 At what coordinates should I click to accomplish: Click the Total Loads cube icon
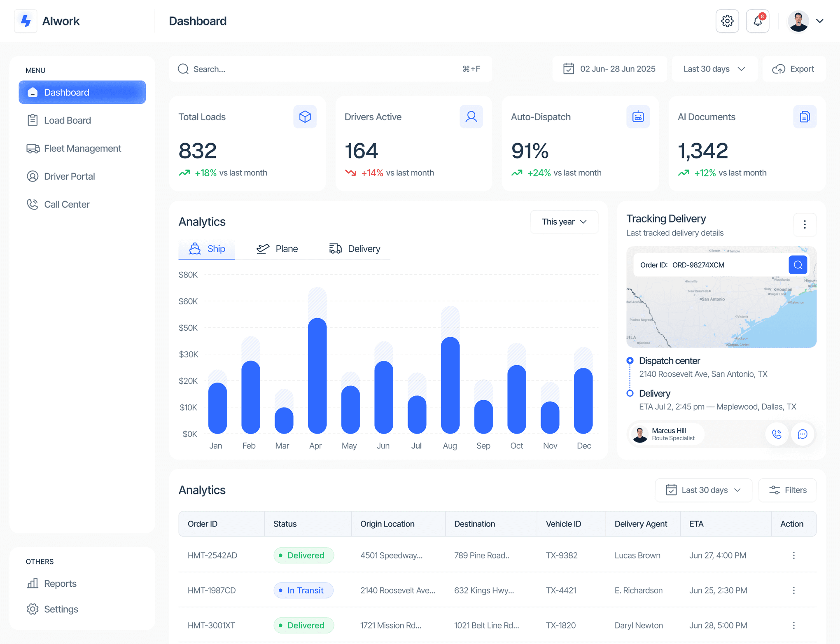click(305, 117)
